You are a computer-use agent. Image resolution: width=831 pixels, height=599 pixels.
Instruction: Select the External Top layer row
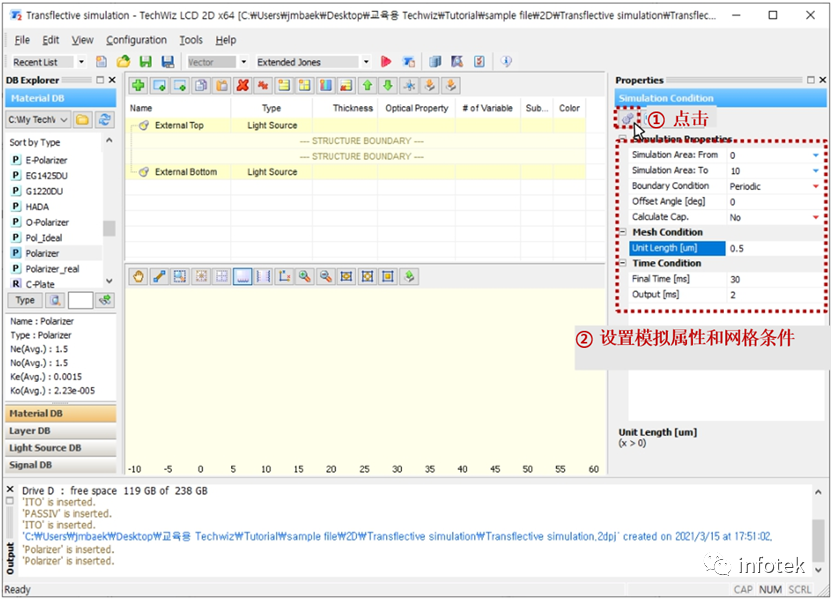[x=357, y=126]
